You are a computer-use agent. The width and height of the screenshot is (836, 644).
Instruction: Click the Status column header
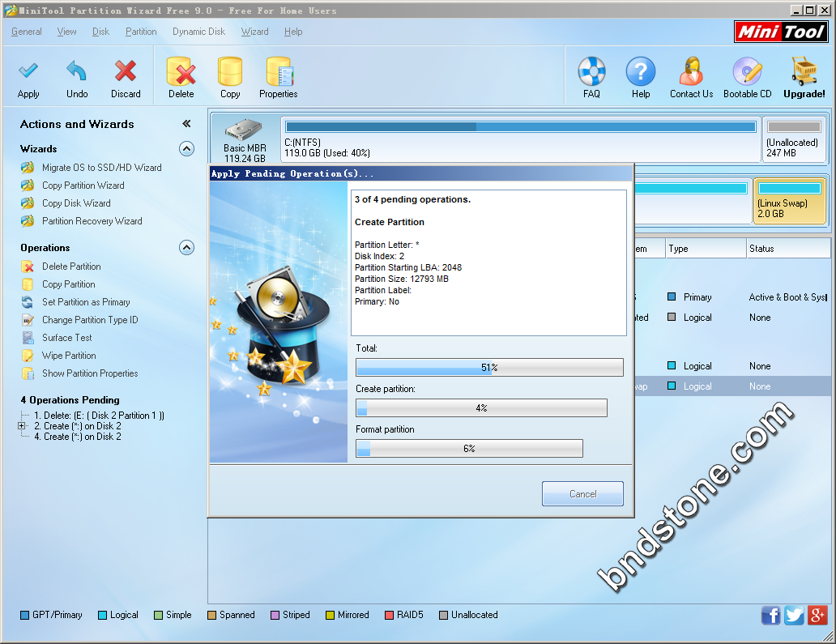coord(788,249)
